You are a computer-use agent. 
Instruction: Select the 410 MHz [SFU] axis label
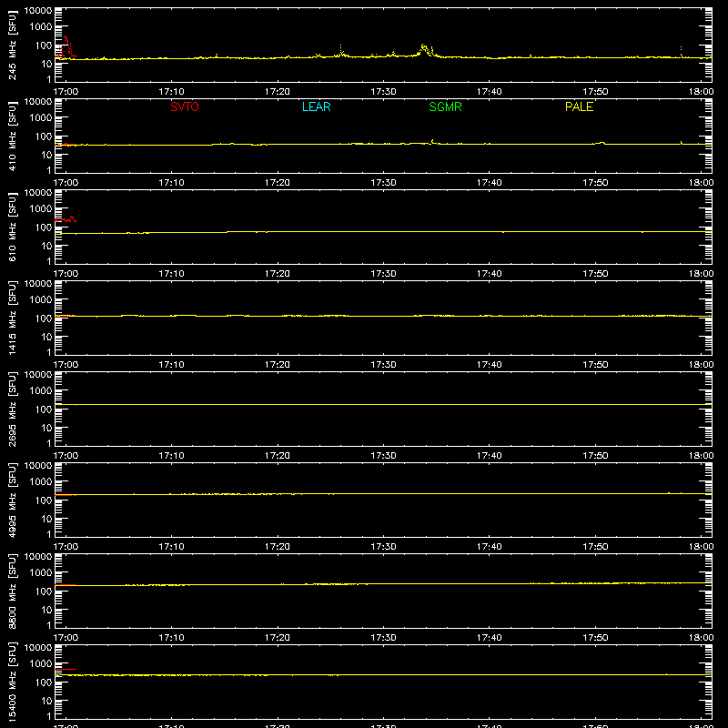pyautogui.click(x=13, y=136)
